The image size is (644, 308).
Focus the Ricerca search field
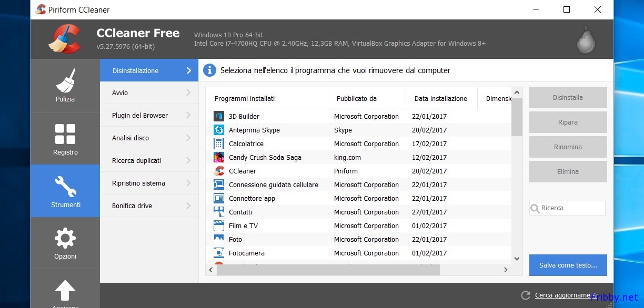567,208
